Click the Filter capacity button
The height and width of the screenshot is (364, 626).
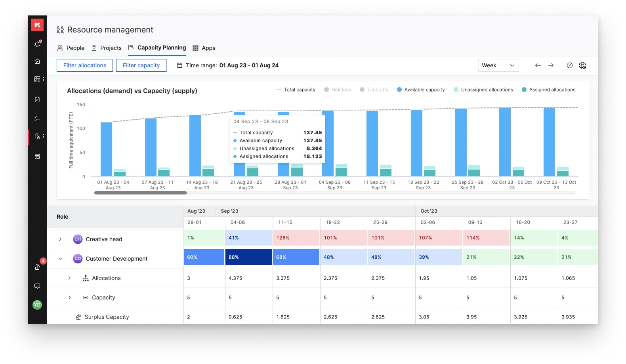[141, 65]
